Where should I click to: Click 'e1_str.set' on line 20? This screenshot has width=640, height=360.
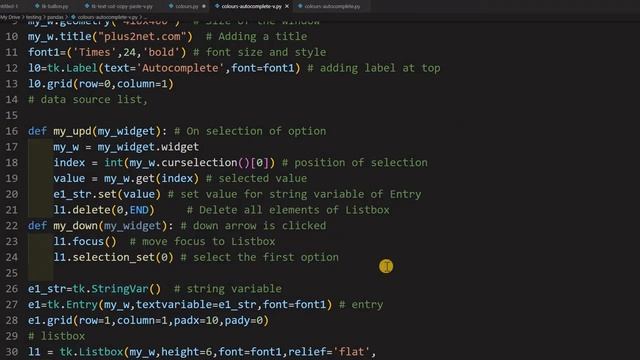[x=85, y=194]
